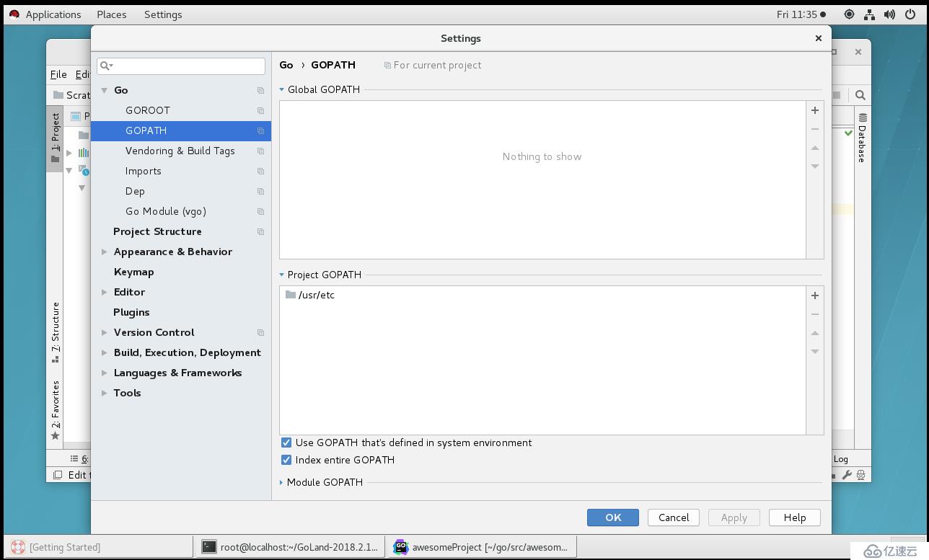Viewport: 929px width, 560px height.
Task: Focus the settings search field
Action: (x=181, y=66)
